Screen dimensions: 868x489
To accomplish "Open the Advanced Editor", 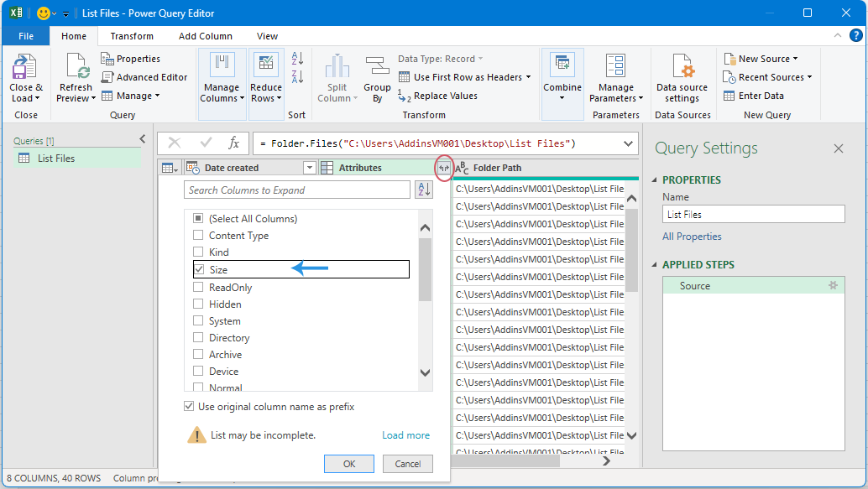I will (x=144, y=77).
